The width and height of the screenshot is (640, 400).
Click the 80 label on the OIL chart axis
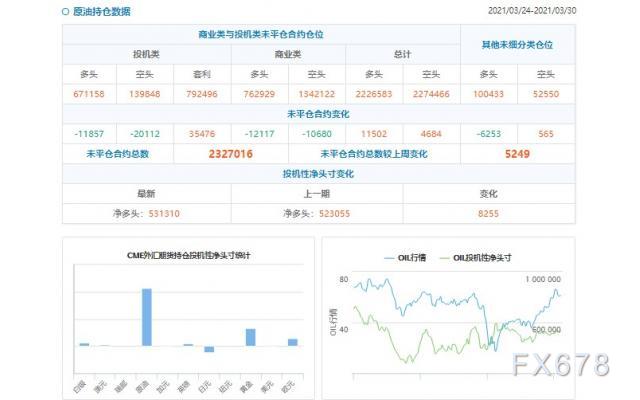tap(344, 280)
